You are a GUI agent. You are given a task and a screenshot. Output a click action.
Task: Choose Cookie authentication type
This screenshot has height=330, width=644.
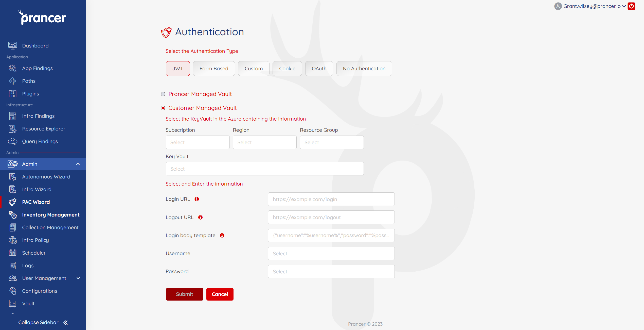point(287,69)
